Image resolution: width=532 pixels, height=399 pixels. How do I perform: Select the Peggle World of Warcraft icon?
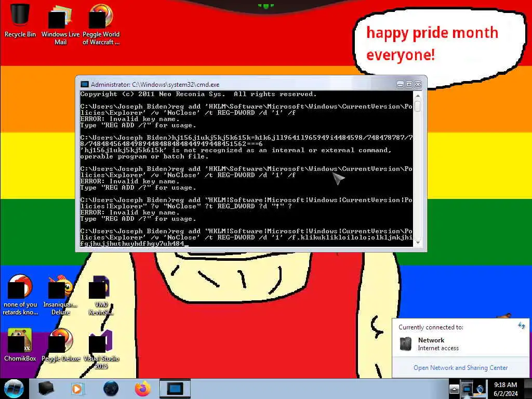point(101,24)
